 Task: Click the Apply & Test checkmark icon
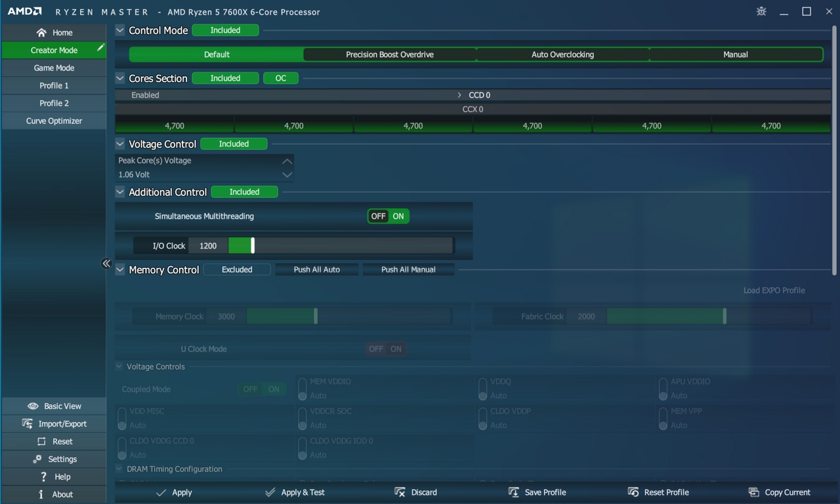pyautogui.click(x=270, y=492)
